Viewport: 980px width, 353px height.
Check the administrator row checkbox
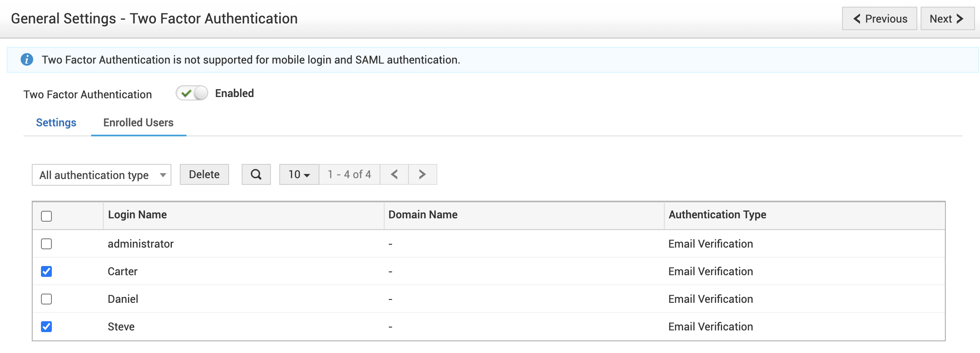(x=46, y=244)
